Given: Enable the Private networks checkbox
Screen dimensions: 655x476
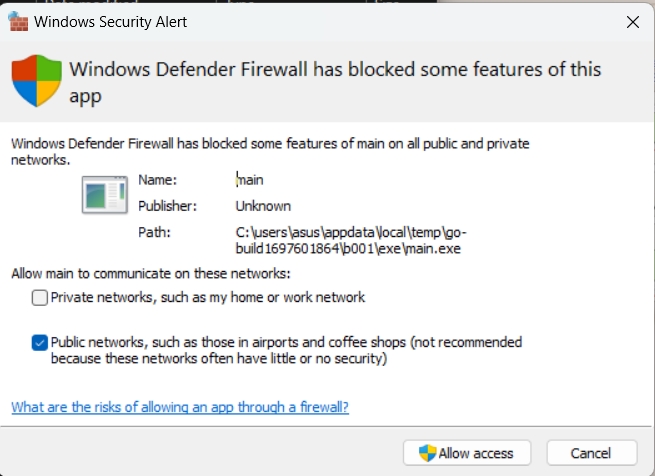Looking at the screenshot, I should [x=40, y=298].
